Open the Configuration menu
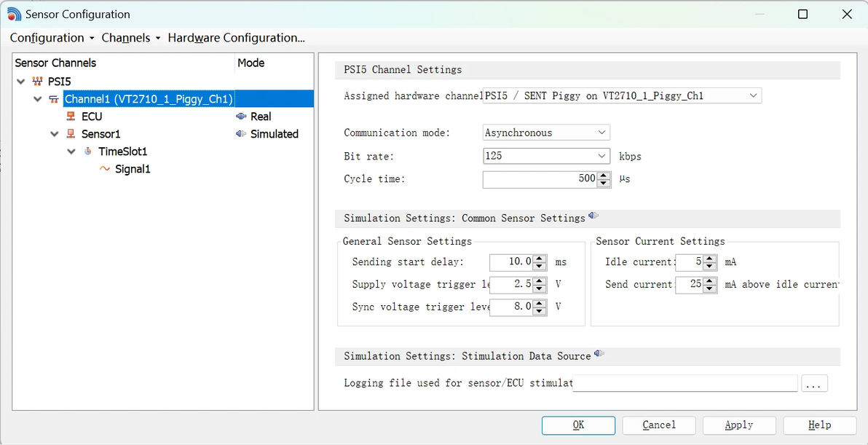 (47, 38)
